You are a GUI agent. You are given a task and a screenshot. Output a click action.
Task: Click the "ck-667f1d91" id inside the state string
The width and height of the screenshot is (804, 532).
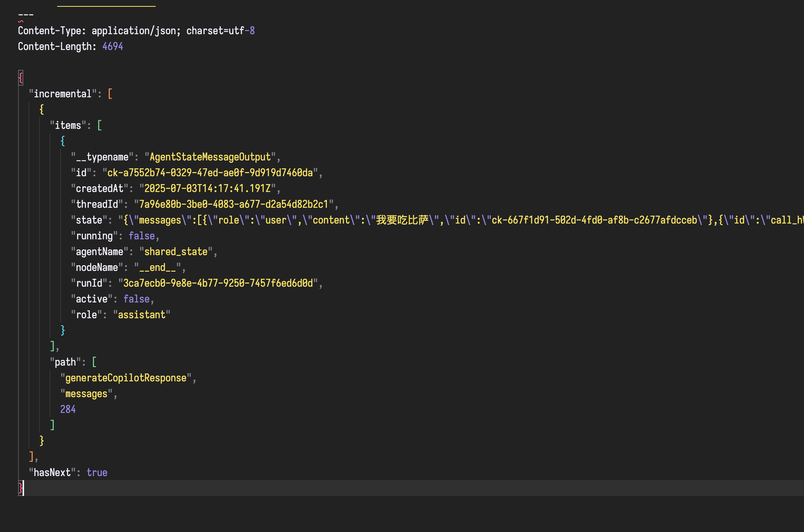pyautogui.click(x=594, y=220)
